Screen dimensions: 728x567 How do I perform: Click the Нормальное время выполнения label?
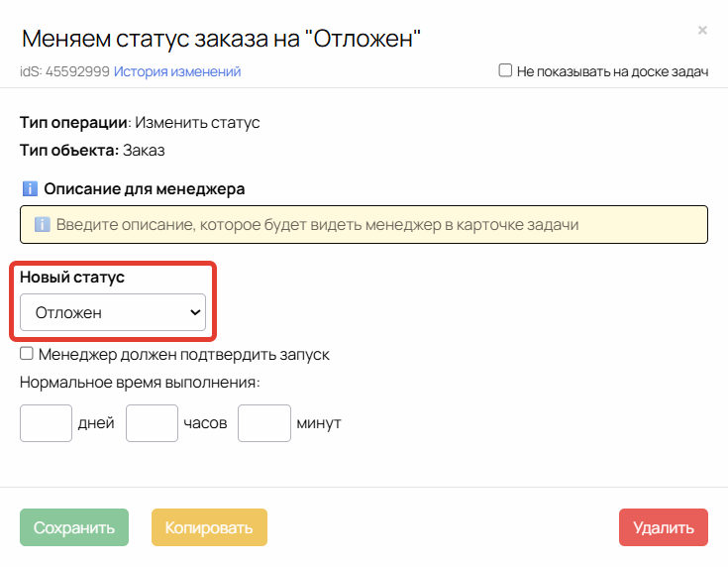tap(140, 383)
